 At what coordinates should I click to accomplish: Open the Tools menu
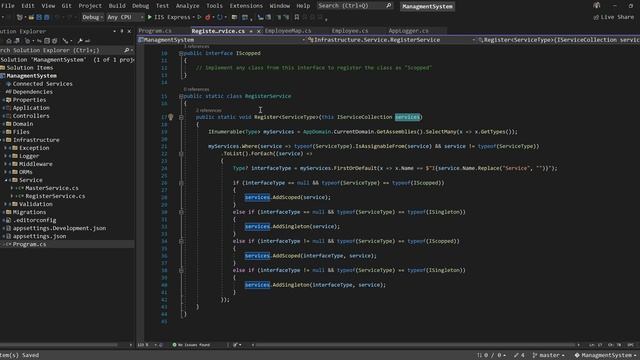pyautogui.click(x=214, y=6)
